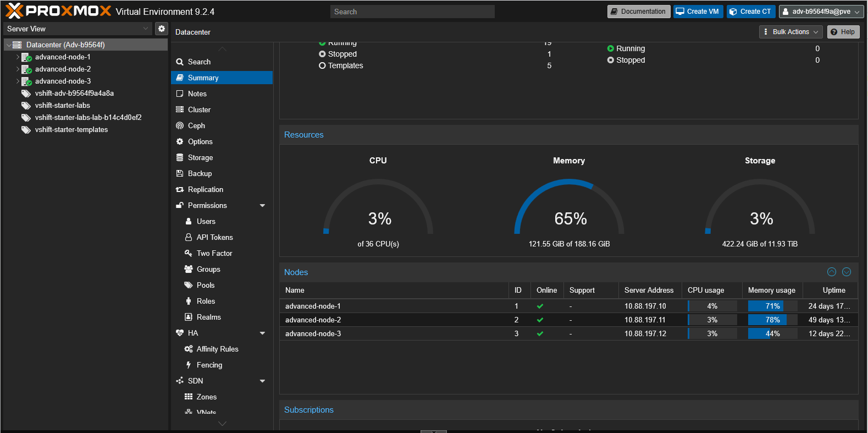Image resolution: width=868 pixels, height=433 pixels.
Task: Click the tag icon beside vshift-adv-b9564f9a4a8a
Action: (26, 94)
